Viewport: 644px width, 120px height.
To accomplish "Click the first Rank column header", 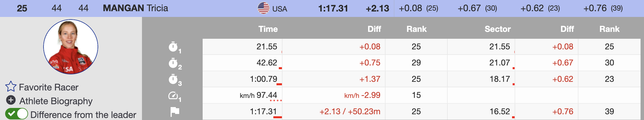I will click(416, 29).
